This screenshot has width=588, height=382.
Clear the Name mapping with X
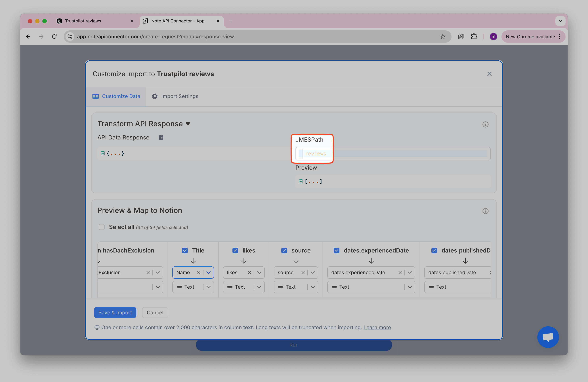click(x=198, y=272)
